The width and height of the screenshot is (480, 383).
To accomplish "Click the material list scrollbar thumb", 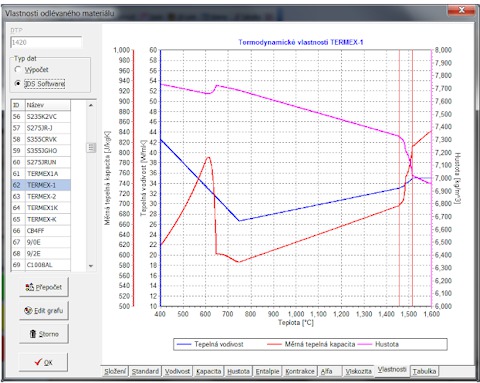I will coord(91,147).
